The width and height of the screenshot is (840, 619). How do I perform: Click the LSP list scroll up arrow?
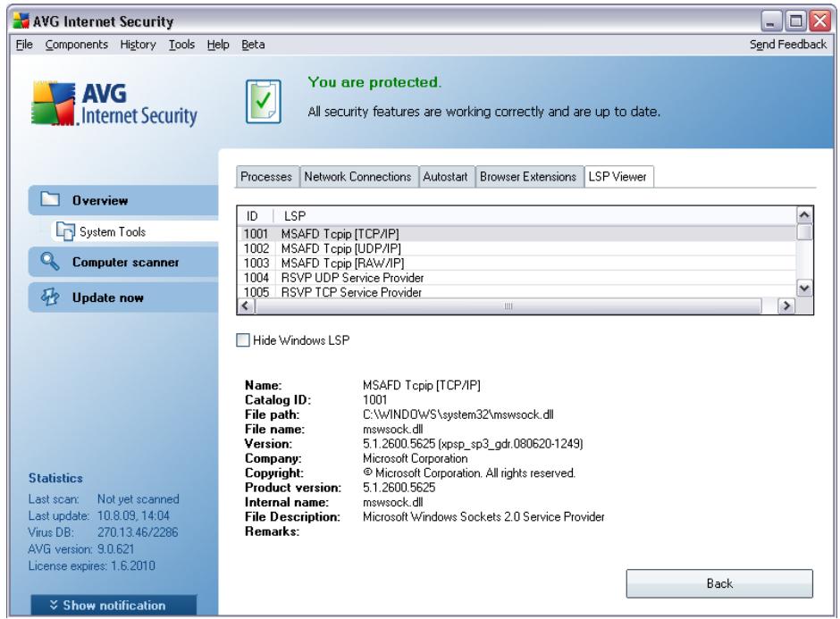[x=804, y=215]
